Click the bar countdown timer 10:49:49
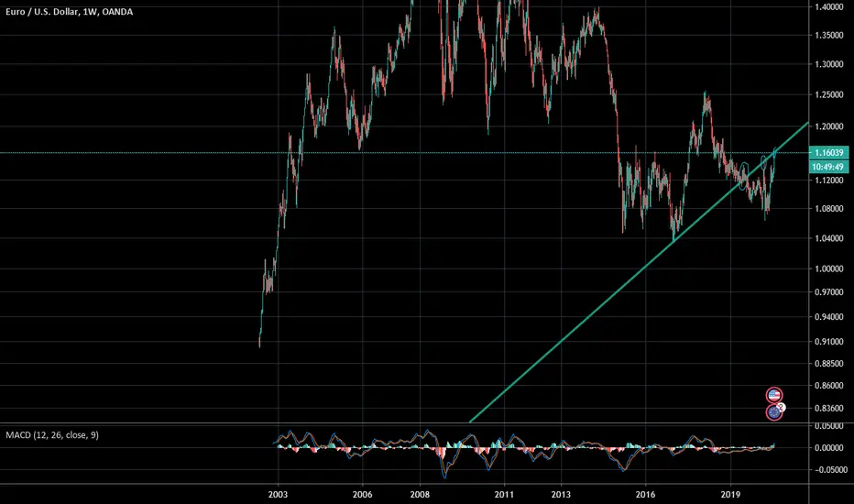 point(829,167)
